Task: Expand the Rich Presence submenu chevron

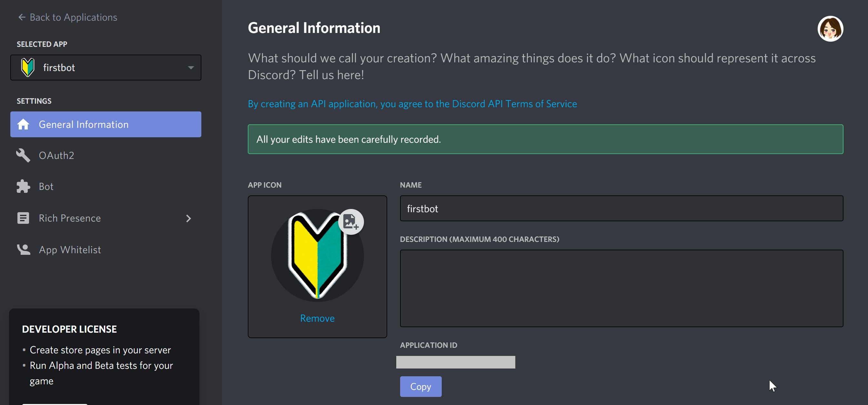Action: (189, 219)
